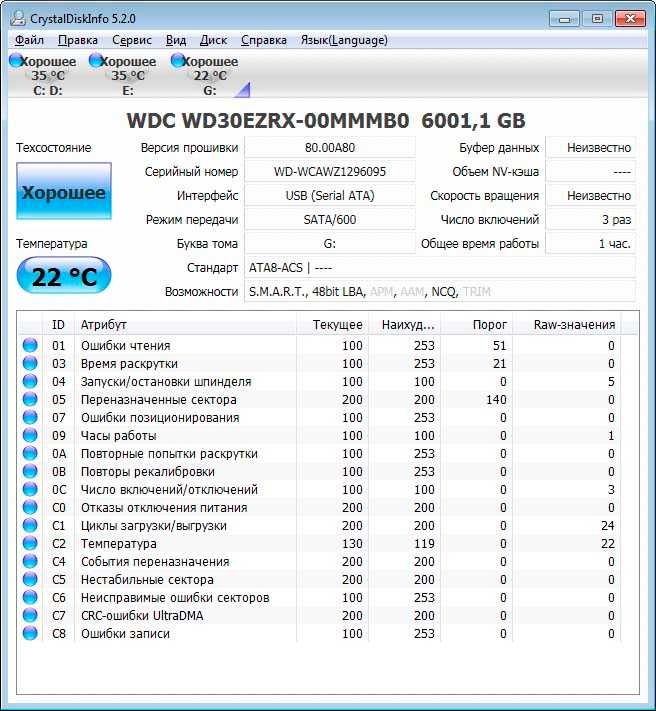The image size is (656, 711).
Task: Click the transfer mode field SATA/600
Action: tap(330, 219)
